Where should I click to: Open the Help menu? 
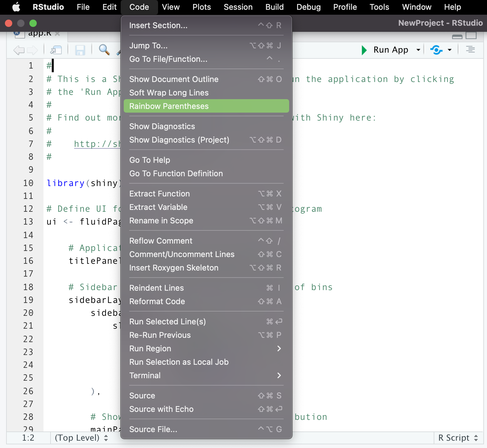tap(452, 7)
